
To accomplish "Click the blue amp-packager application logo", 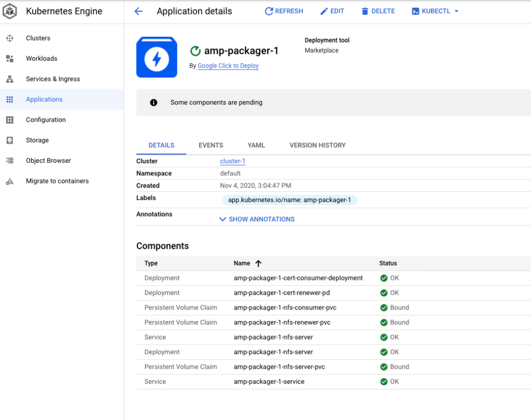I will click(x=157, y=57).
